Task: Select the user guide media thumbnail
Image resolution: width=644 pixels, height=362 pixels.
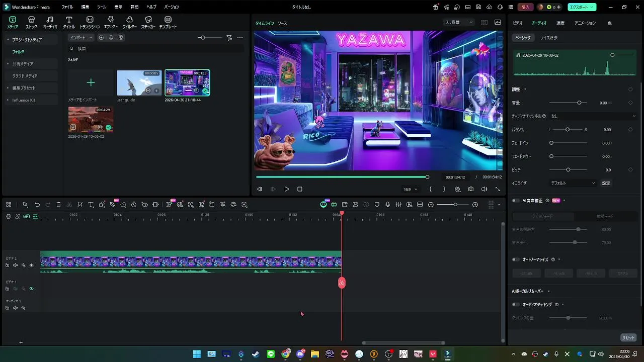Action: point(139,82)
